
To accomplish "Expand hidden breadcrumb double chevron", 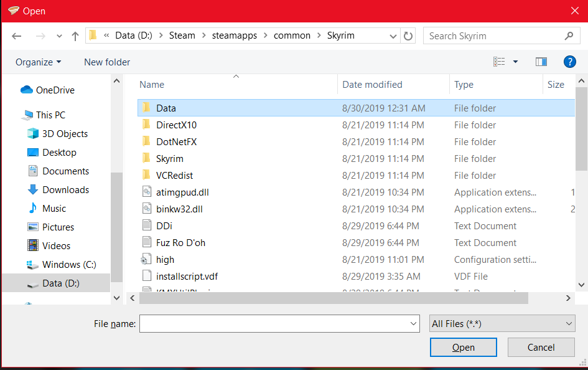I will click(106, 36).
